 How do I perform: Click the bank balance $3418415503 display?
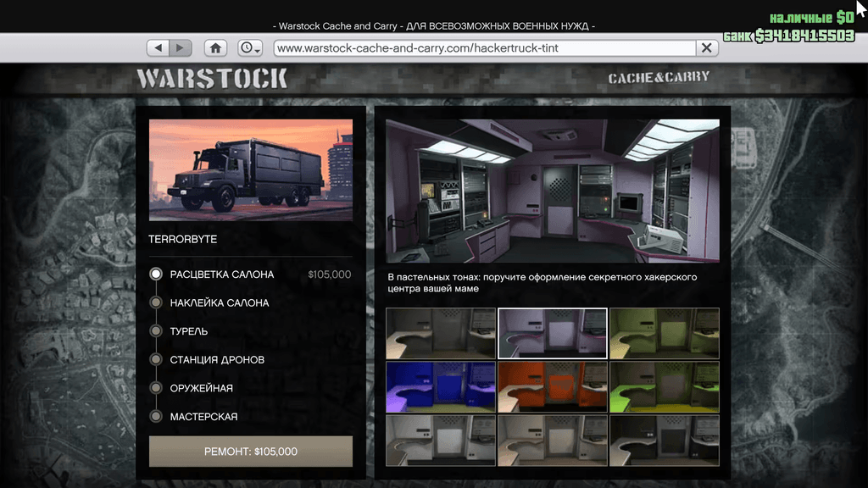point(789,36)
